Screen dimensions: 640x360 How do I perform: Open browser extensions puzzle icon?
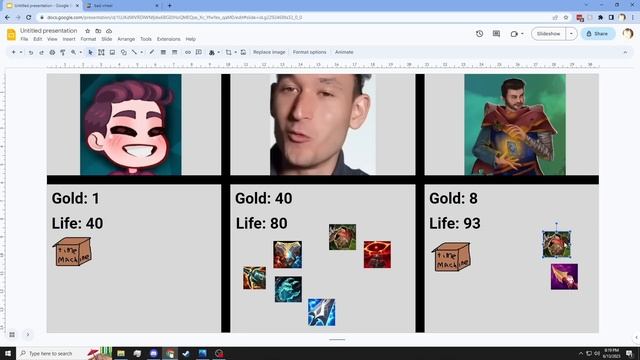pyautogui.click(x=600, y=18)
